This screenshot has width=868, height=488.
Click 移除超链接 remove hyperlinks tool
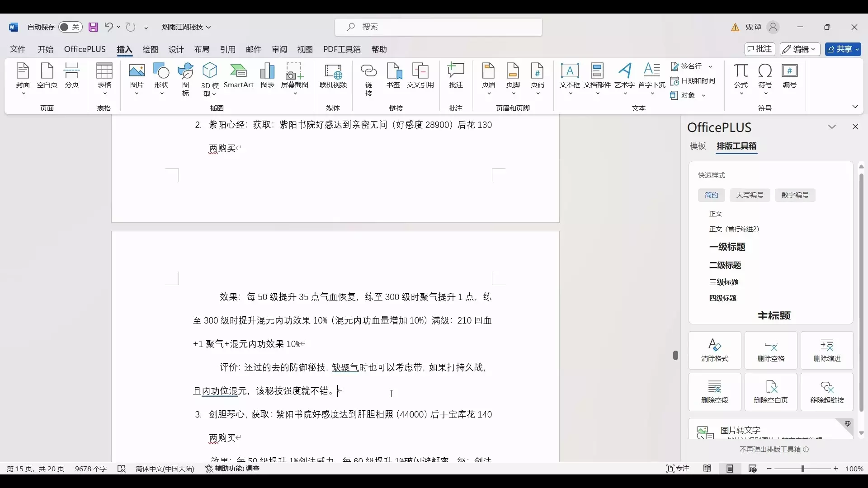[x=827, y=392]
